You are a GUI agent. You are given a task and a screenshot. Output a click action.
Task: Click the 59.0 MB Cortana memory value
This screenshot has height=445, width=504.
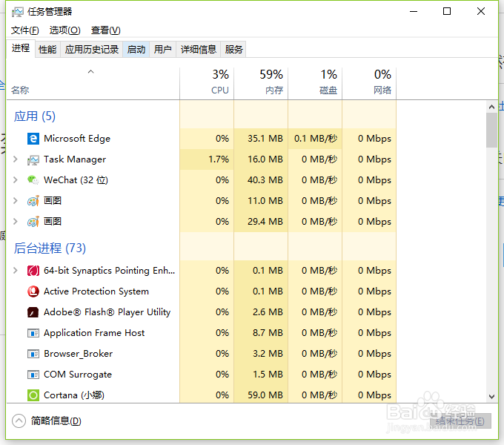265,395
